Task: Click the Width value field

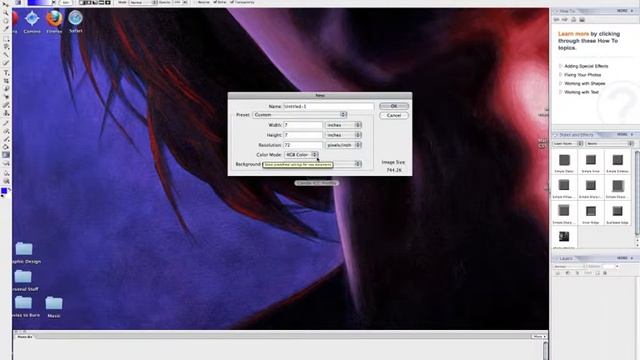Action: [x=303, y=125]
